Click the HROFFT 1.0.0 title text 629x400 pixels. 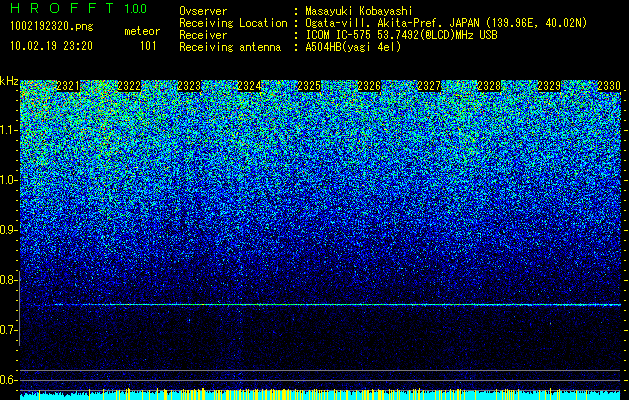tap(79, 8)
